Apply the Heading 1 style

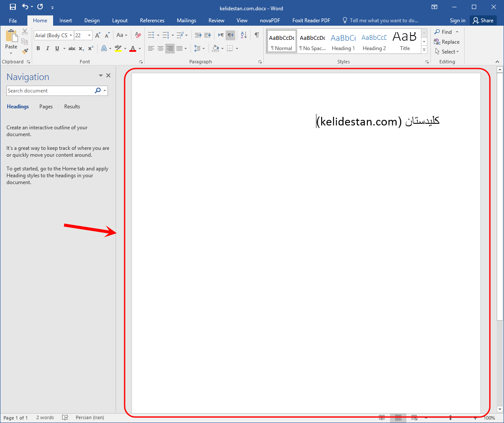point(343,42)
